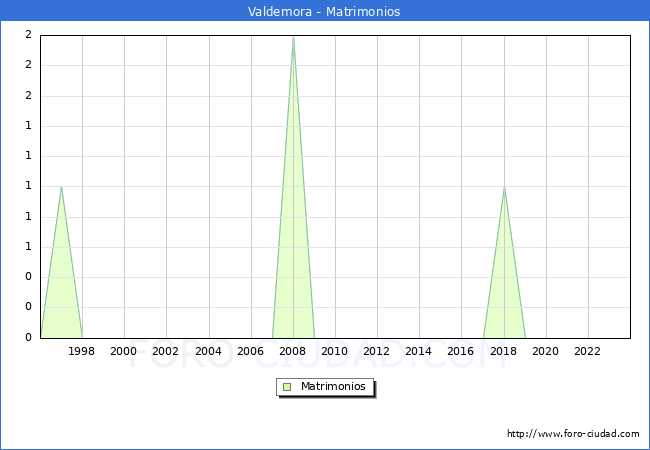The width and height of the screenshot is (650, 450).
Task: Click the 2012 x-axis label
Action: point(376,351)
